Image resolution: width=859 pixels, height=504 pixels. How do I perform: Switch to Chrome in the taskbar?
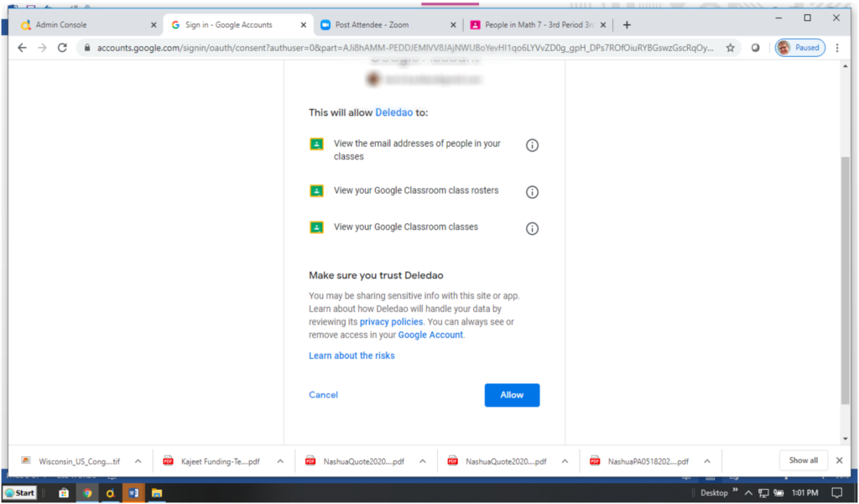pos(87,493)
